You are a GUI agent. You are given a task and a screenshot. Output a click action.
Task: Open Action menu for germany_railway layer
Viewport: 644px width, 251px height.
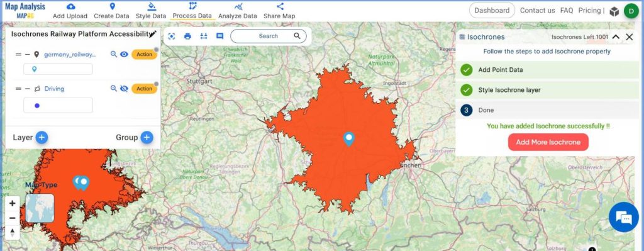(144, 54)
